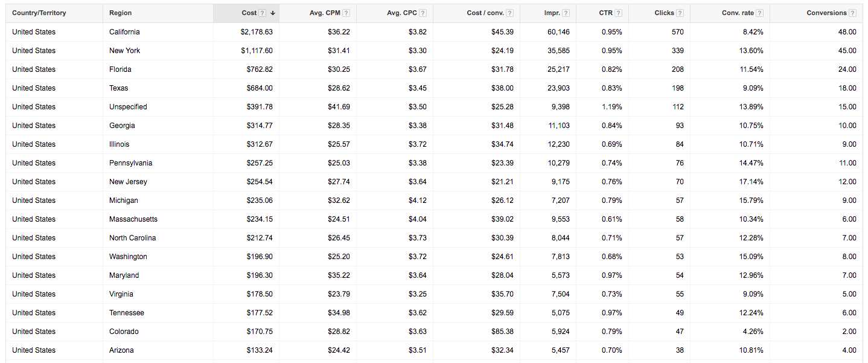This screenshot has width=868, height=363.
Task: Click New York's cost $1,117.60
Action: [258, 50]
